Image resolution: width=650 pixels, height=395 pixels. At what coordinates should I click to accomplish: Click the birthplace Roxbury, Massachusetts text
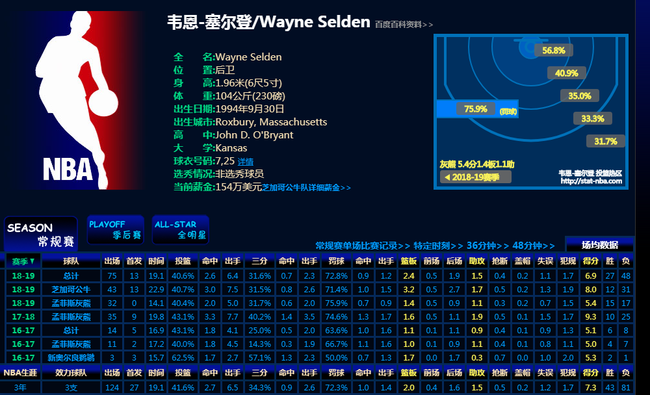(271, 122)
